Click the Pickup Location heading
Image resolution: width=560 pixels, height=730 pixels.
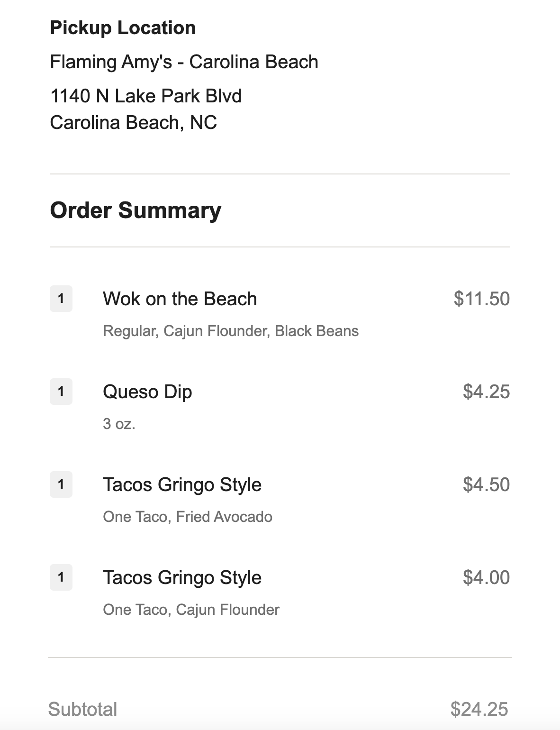(123, 28)
